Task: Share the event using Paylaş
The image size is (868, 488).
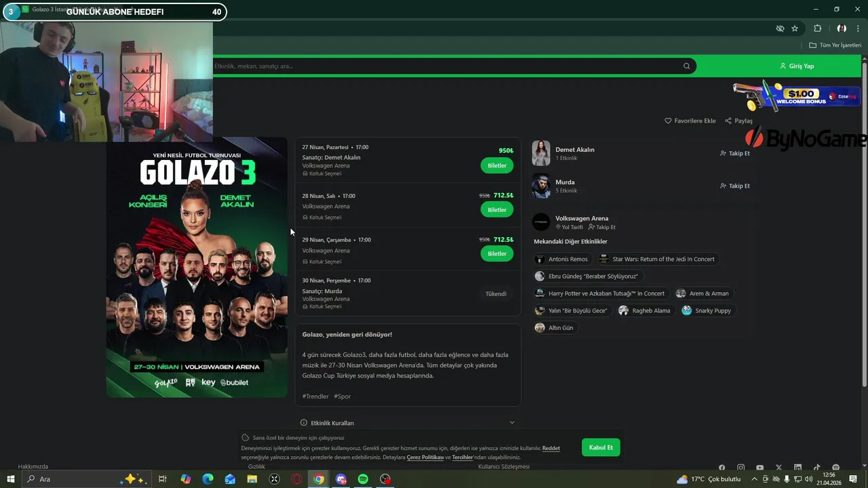Action: 738,121
